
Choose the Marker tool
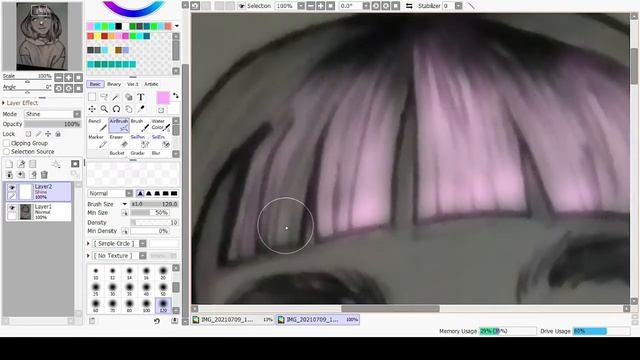point(97,141)
